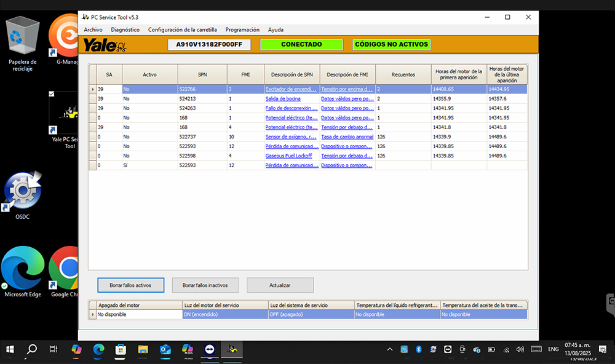Click the Yale forklift taskbar icon
This screenshot has width=615, height=364.
(x=232, y=349)
